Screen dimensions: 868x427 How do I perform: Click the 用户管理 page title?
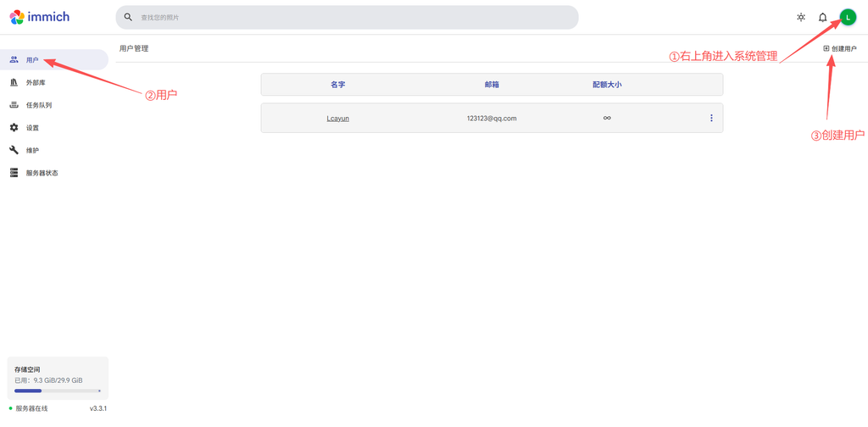(134, 48)
